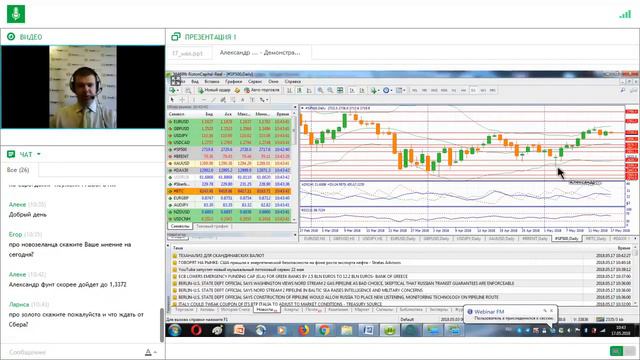Open the Графики menu
The height and width of the screenshot is (360, 640).
click(233, 82)
